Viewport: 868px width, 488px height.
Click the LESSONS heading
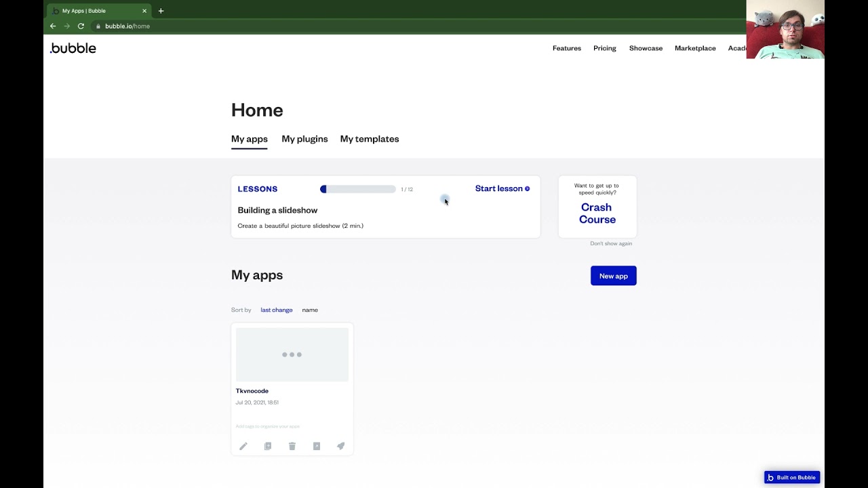pyautogui.click(x=258, y=189)
